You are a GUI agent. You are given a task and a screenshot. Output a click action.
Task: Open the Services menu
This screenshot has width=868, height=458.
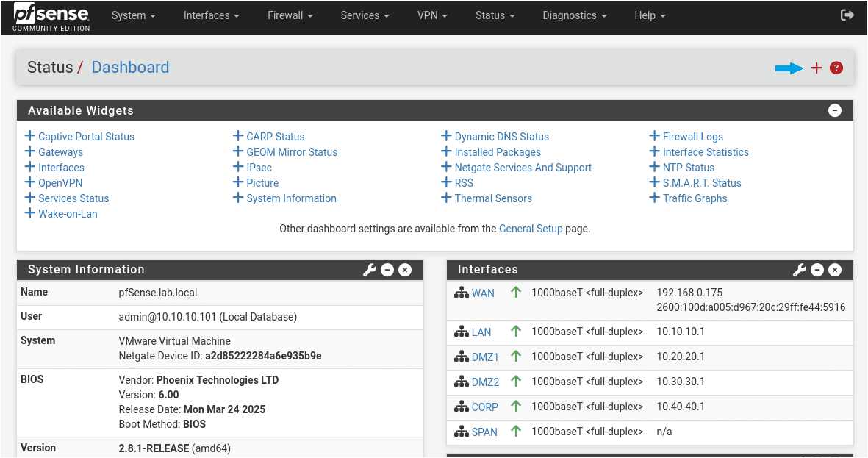pos(365,15)
